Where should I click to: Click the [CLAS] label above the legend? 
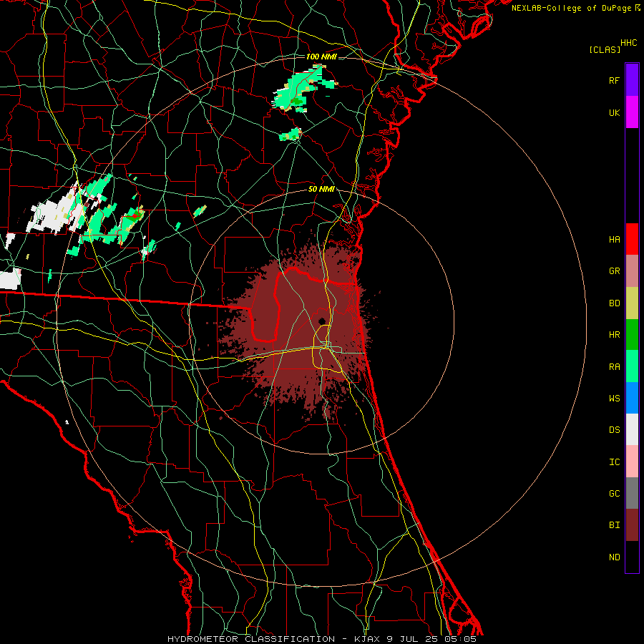click(605, 49)
